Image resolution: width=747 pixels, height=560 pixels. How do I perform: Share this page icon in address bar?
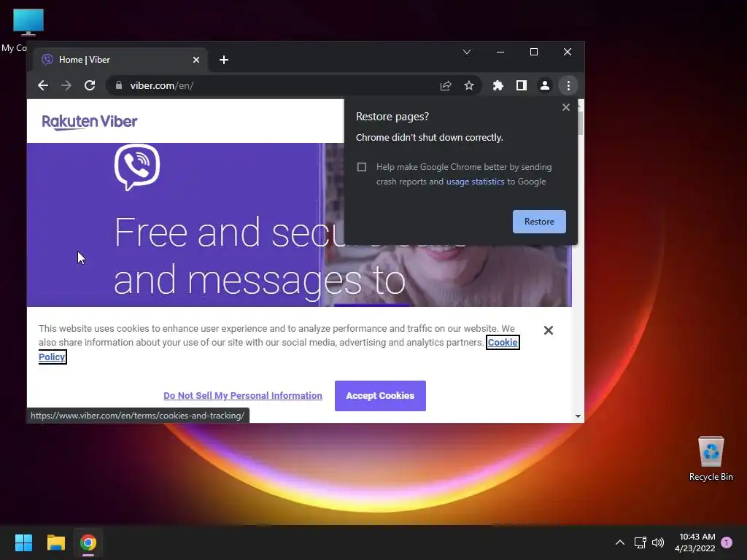tap(446, 86)
